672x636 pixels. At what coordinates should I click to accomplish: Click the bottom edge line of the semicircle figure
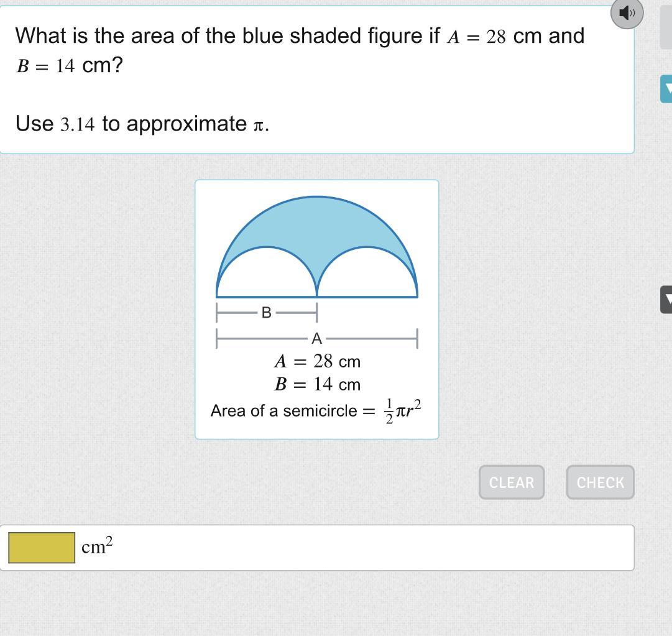tap(316, 297)
